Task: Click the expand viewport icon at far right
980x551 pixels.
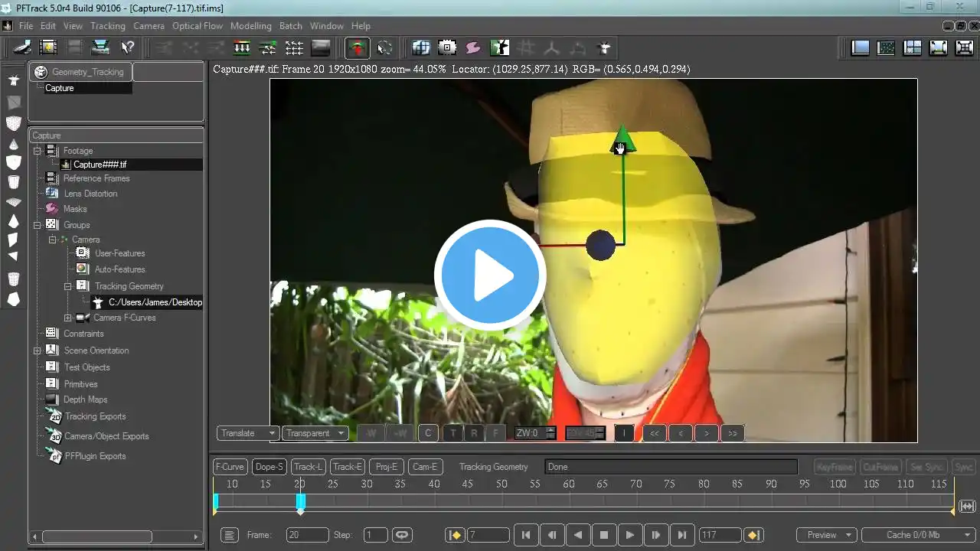Action: tap(964, 47)
